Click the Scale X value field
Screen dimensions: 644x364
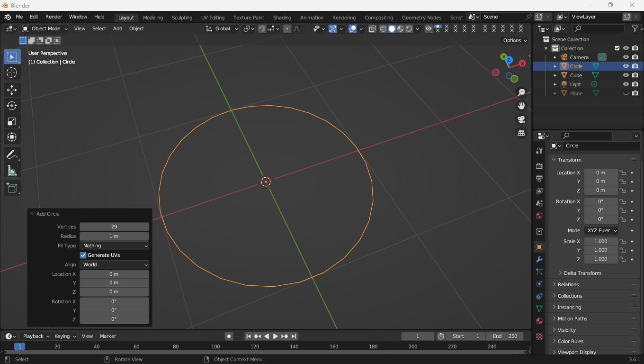(601, 241)
